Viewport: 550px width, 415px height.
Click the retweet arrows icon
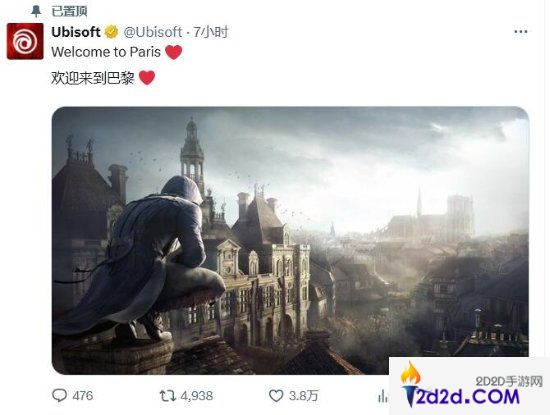(x=167, y=396)
